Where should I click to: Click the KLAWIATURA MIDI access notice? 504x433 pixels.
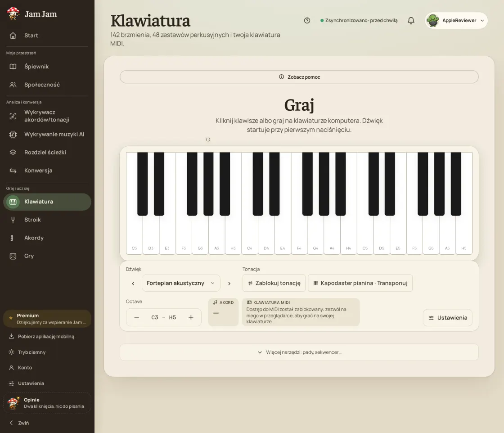301,312
